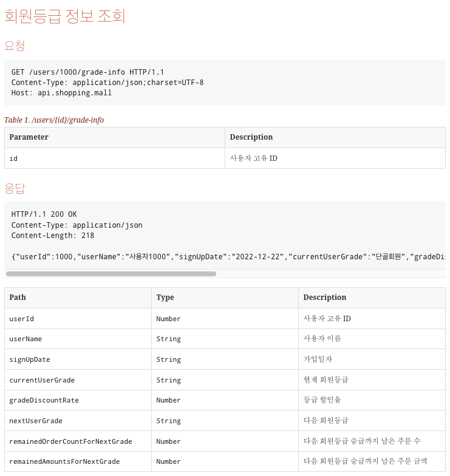Click the horizontal scrollbar under the response JSON
The width and height of the screenshot is (450, 476).
[x=111, y=274]
